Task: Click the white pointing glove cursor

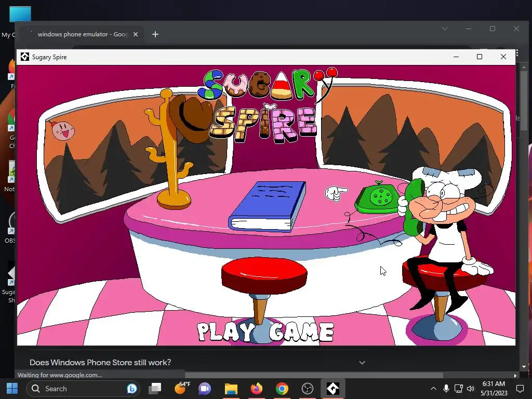Action: coord(336,193)
